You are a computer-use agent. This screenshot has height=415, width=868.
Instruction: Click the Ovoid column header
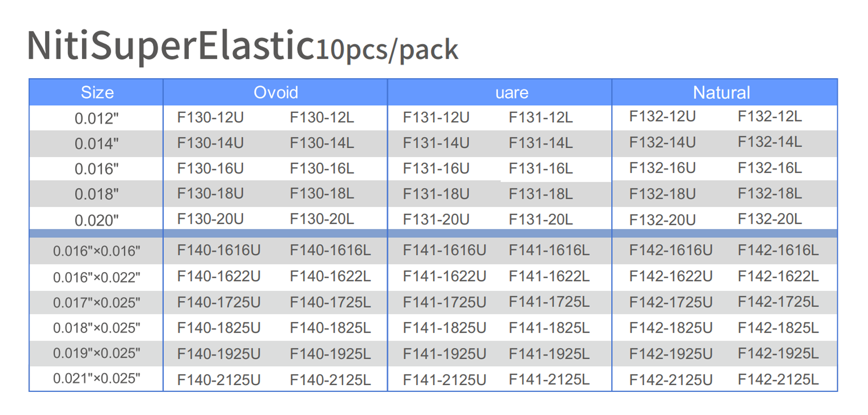pyautogui.click(x=276, y=93)
